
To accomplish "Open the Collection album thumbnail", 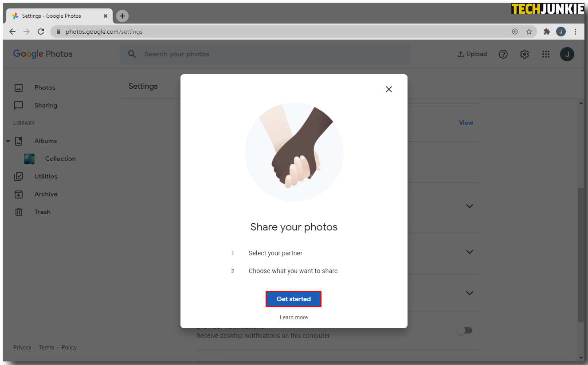I will (29, 159).
